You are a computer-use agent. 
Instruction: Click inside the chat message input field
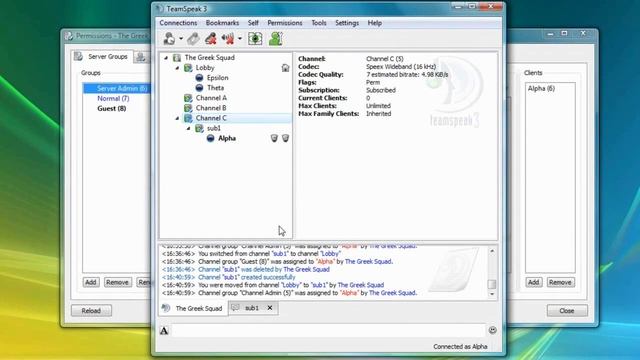(x=329, y=330)
